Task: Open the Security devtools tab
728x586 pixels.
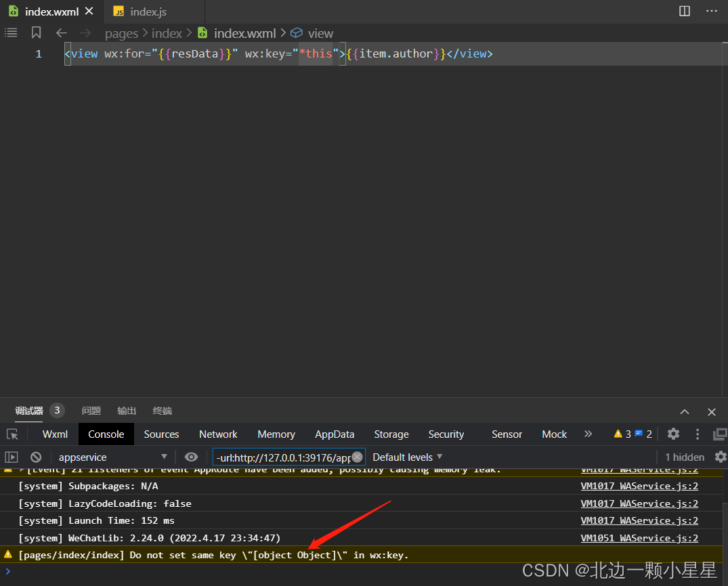Action: pyautogui.click(x=446, y=434)
